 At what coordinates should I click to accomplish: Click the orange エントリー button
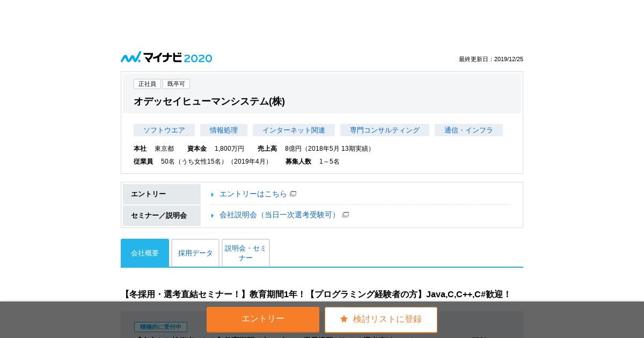click(x=263, y=319)
